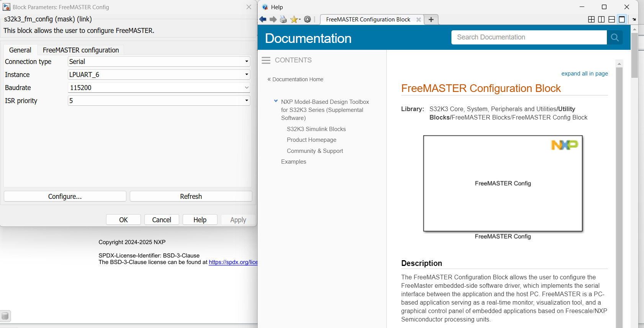
Task: Click the inner scrollbar up arrow
Action: (619, 63)
